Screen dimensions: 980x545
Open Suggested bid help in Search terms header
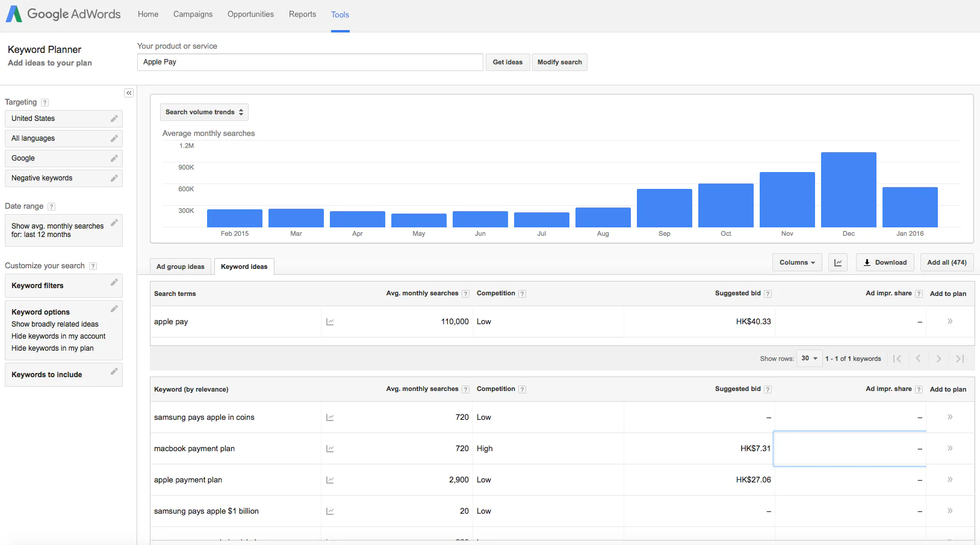768,294
